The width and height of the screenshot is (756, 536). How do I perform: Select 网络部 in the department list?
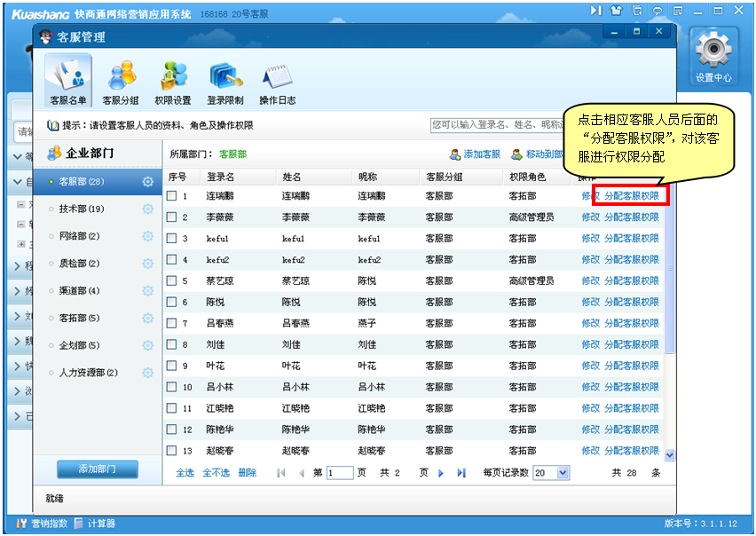[79, 236]
